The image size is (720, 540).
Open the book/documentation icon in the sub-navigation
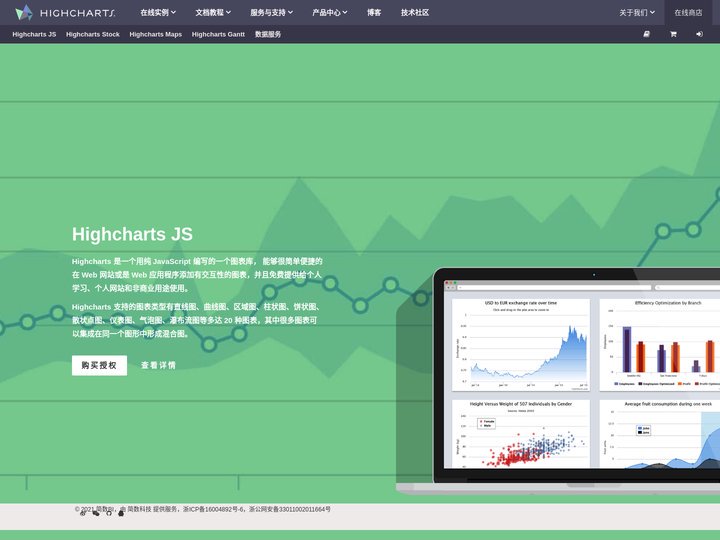pyautogui.click(x=647, y=34)
